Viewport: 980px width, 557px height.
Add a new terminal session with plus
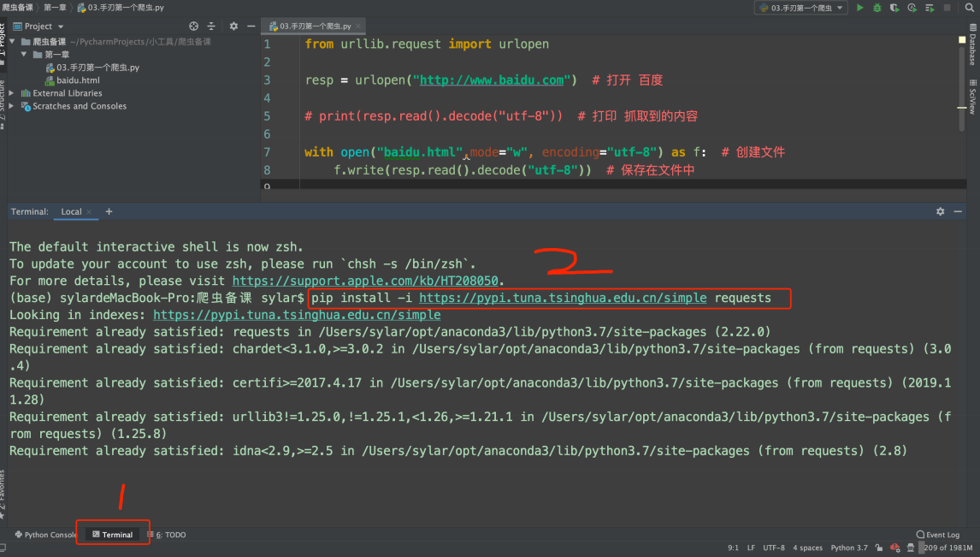[x=109, y=212]
